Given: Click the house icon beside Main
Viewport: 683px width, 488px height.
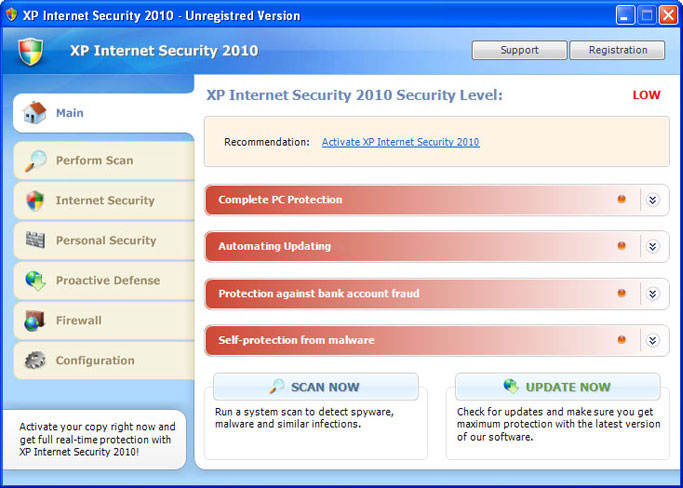Looking at the screenshot, I should [35, 112].
